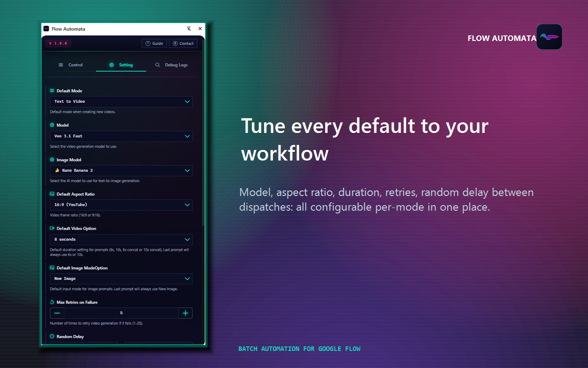Click the pin icon in the title bar
This screenshot has width=588, height=368.
tap(189, 29)
